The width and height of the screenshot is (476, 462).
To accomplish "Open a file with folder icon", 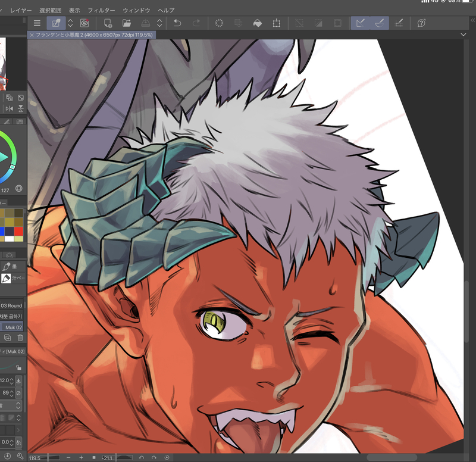I will (x=127, y=23).
